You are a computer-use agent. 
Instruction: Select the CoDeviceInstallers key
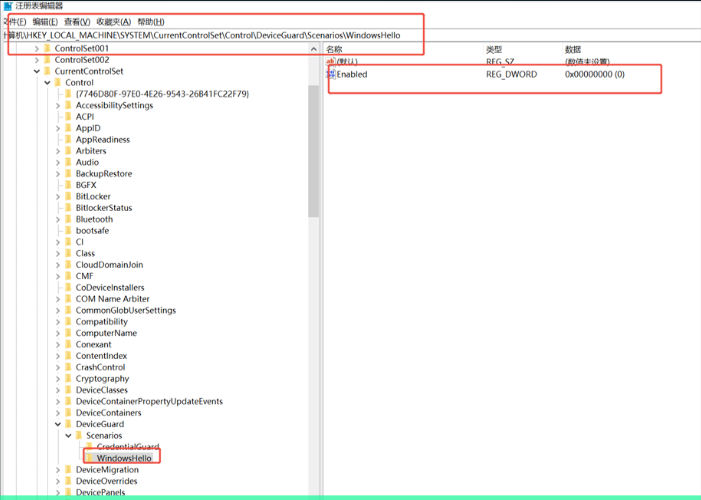110,288
